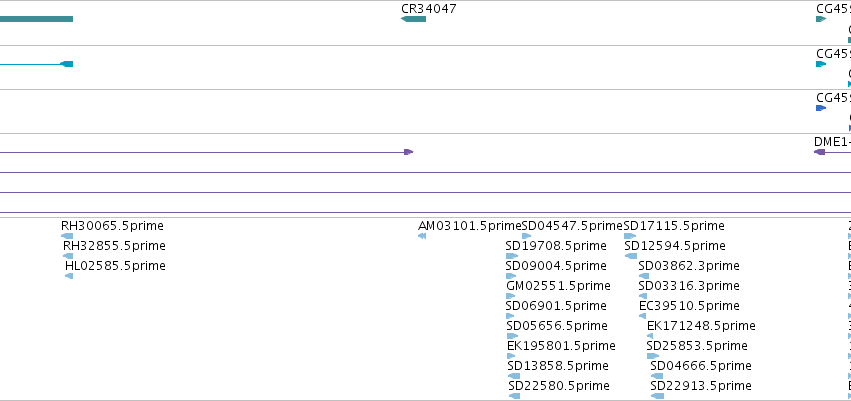Select the SD13858.5prime EST glyph
This screenshot has width=851, height=401.
click(x=513, y=376)
